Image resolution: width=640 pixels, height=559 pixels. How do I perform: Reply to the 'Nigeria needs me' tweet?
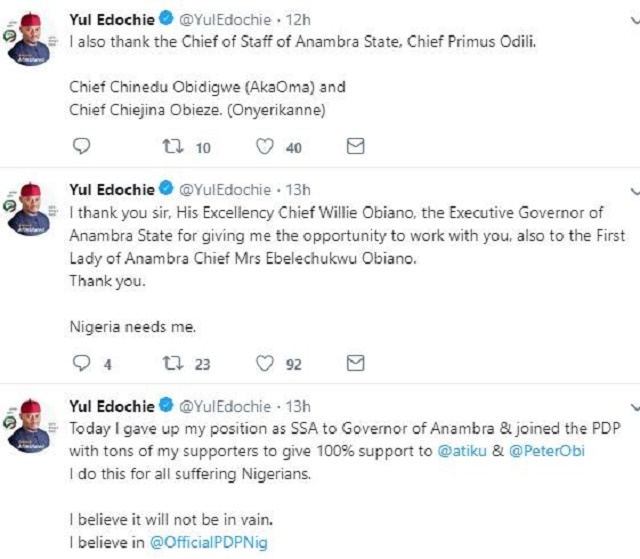(x=83, y=364)
